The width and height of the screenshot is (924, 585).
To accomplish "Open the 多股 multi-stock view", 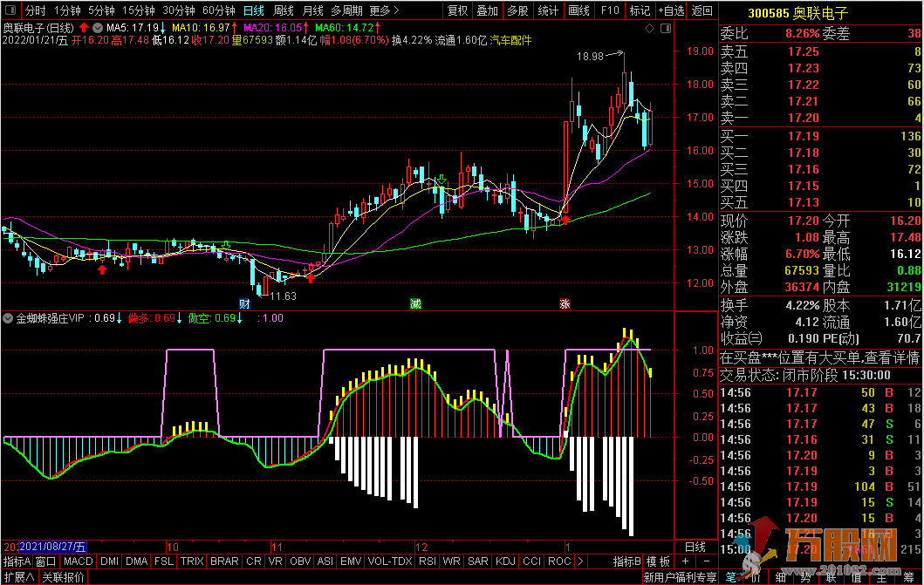I will click(517, 10).
